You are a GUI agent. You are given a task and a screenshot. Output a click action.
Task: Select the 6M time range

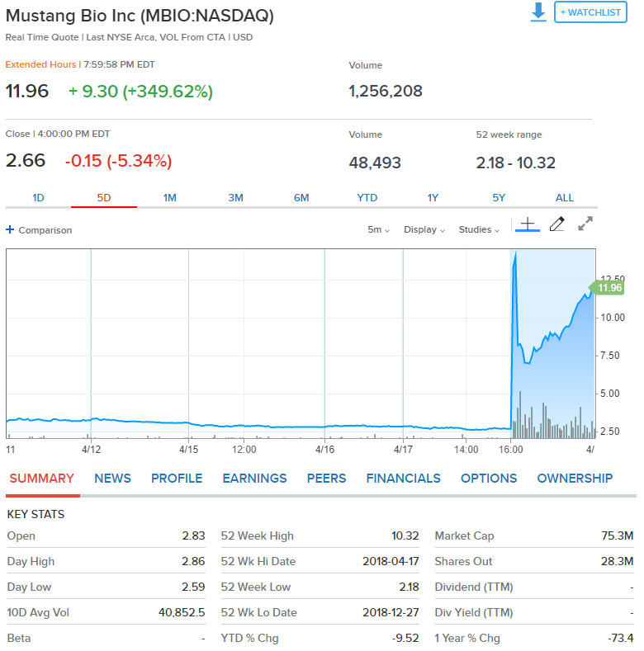pos(301,198)
